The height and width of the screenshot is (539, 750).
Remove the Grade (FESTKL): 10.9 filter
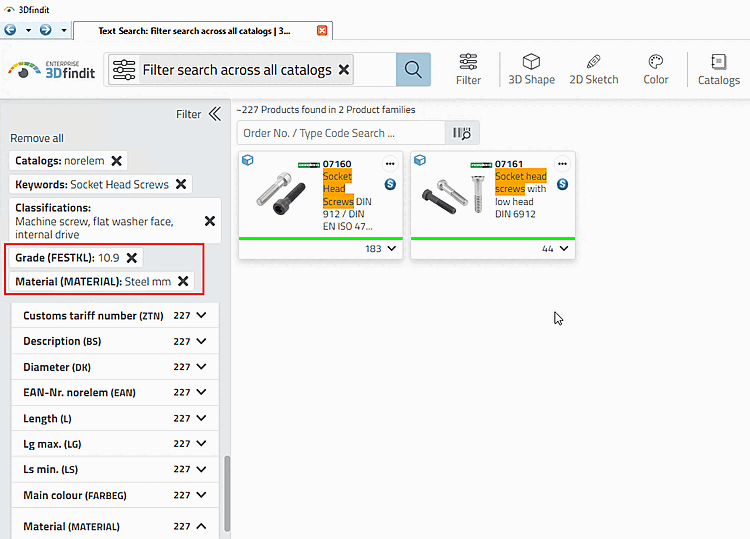tap(132, 258)
